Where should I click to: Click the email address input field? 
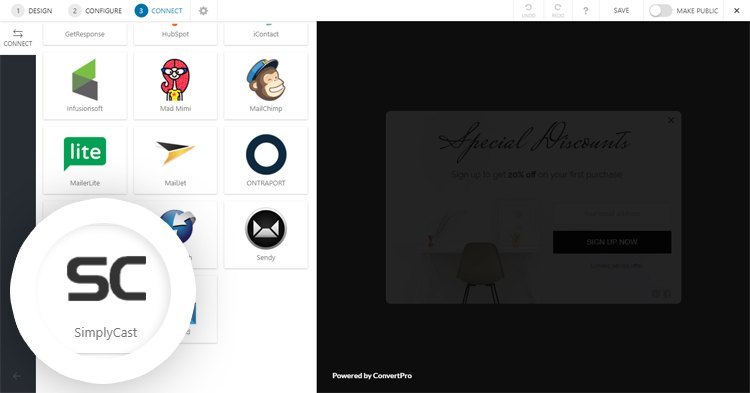click(612, 214)
